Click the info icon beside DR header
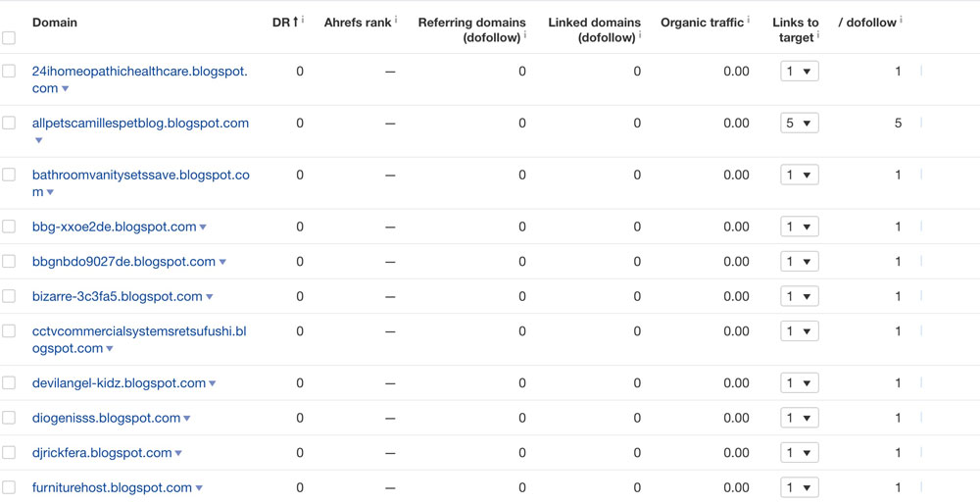The image size is (980, 504). [303, 19]
